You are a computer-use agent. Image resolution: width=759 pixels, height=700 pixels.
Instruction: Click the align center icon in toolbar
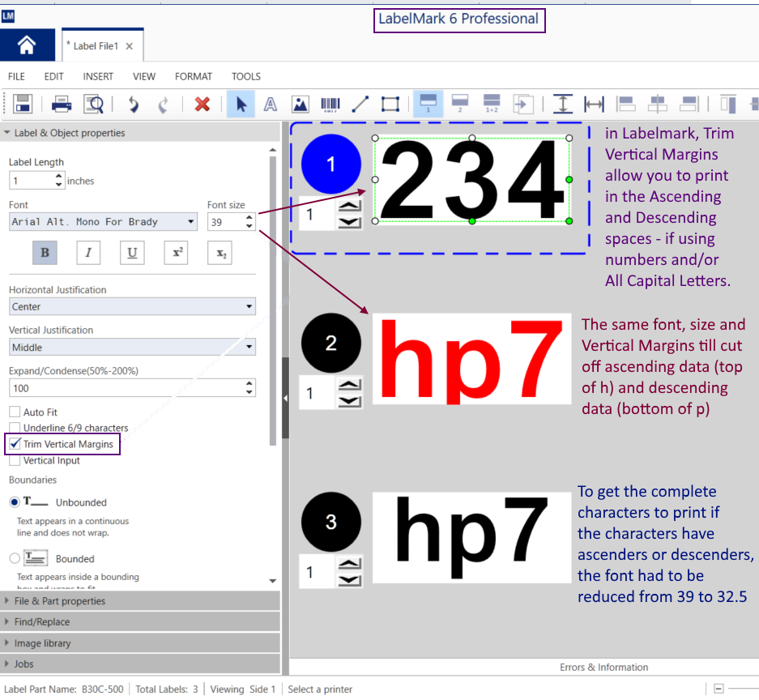[658, 104]
